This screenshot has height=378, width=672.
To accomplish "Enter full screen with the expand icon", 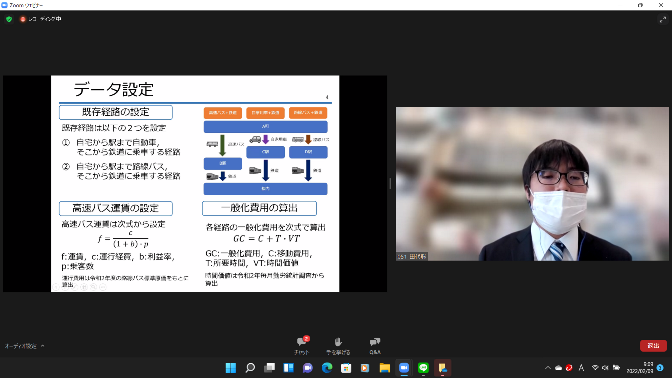I will click(663, 19).
